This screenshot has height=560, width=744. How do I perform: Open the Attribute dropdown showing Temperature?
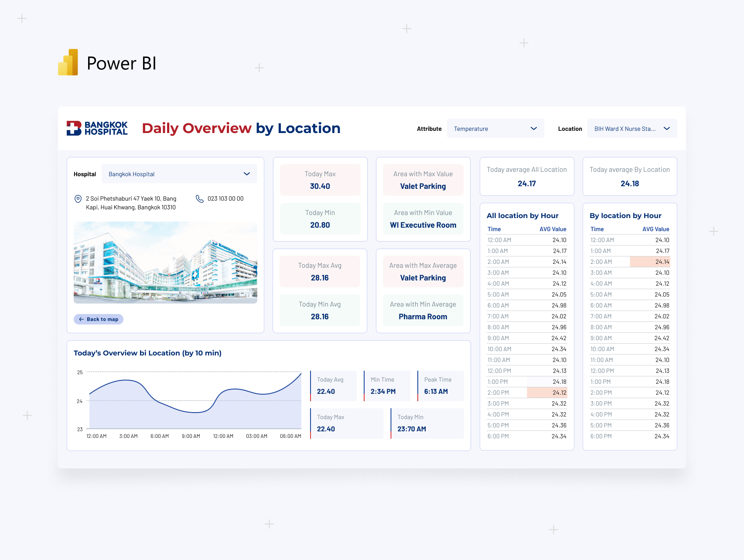click(x=495, y=128)
